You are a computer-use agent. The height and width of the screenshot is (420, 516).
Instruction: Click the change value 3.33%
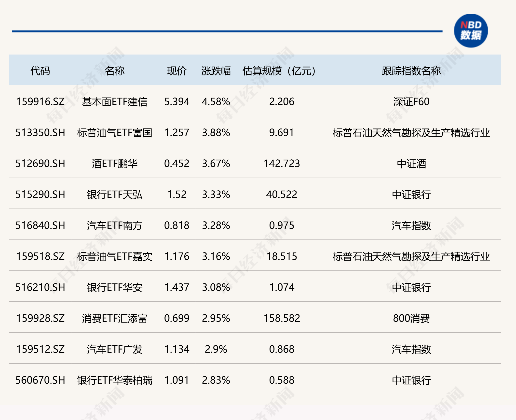click(216, 195)
